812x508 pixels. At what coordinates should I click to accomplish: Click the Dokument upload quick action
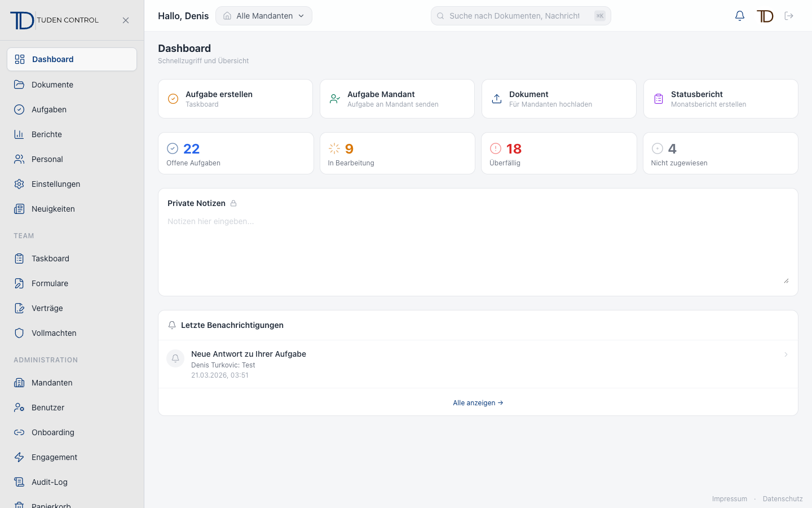(x=559, y=99)
